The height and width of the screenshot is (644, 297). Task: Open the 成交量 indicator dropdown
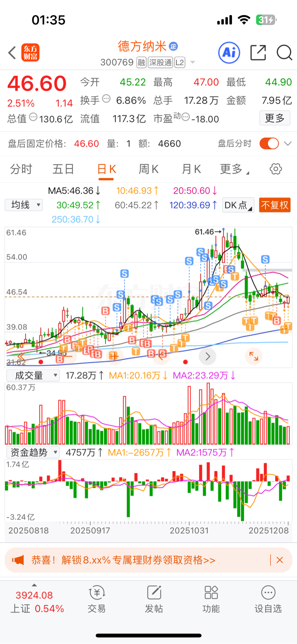[33, 375]
